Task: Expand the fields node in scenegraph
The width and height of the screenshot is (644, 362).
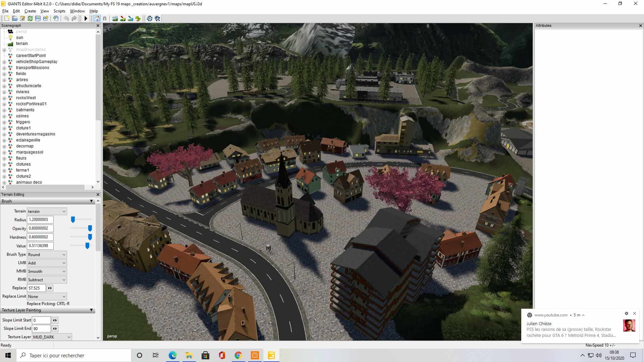Action: pyautogui.click(x=4, y=74)
